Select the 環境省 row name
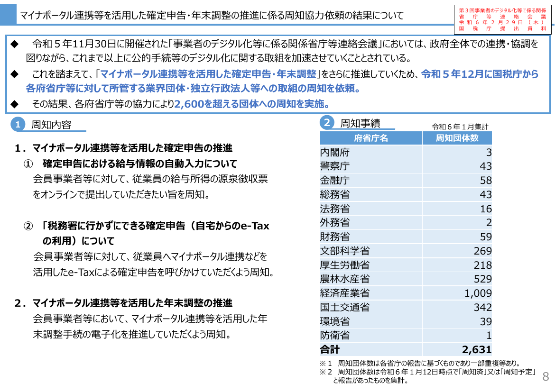Viewport: 555px width, 392px height. tap(335, 321)
